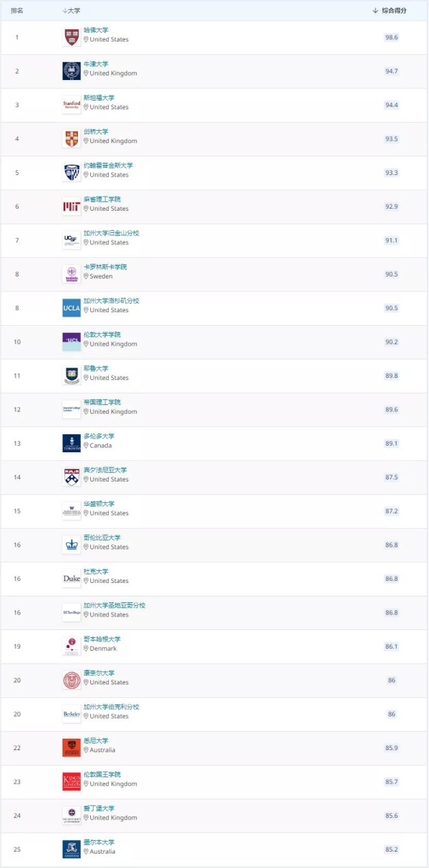Click the UCLA logo icon
Viewport: 429px width, 868px height.
pos(71,308)
